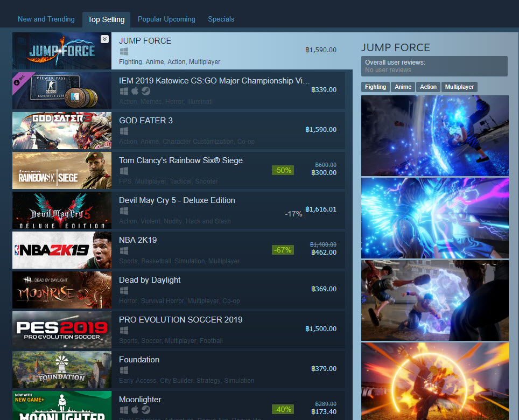This screenshot has width=519, height=420.
Task: Click the Windows icon under Tom Clancy's Rainbow Six Siege
Action: [x=124, y=171]
